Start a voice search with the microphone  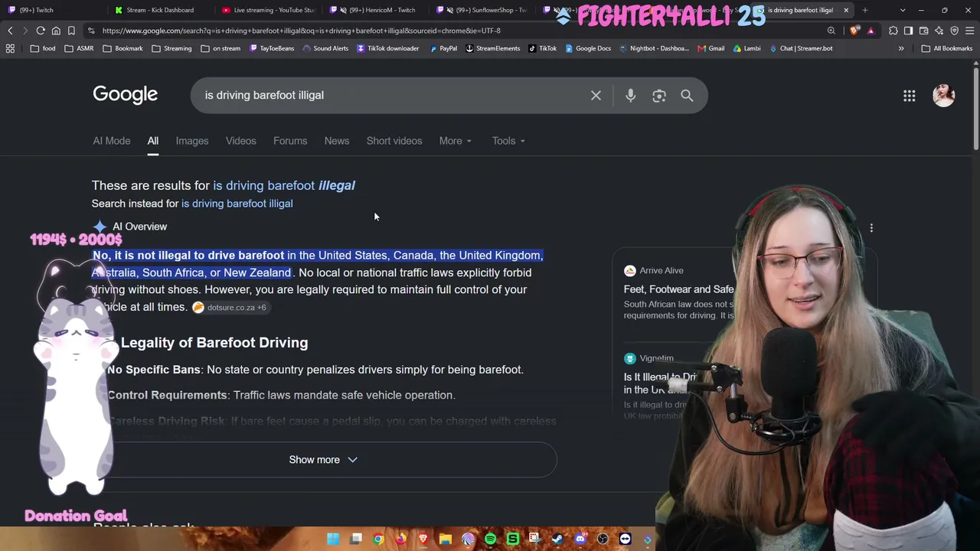coord(630,96)
